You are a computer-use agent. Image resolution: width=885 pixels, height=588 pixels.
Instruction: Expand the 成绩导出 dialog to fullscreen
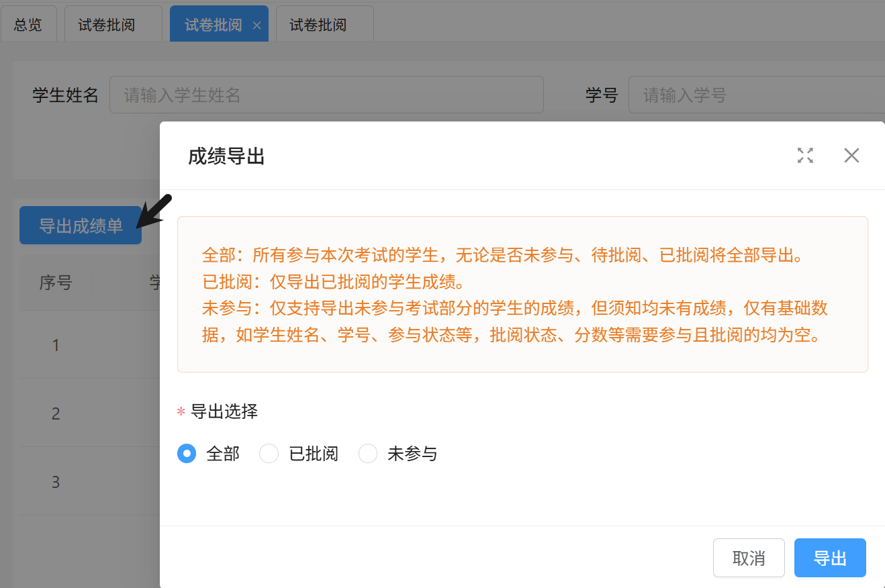[x=805, y=156]
